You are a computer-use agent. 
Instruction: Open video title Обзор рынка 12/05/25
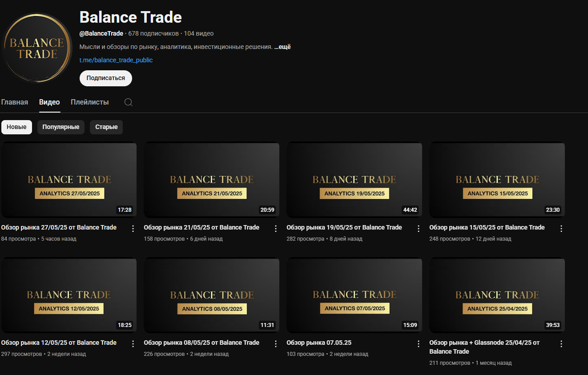coord(59,343)
